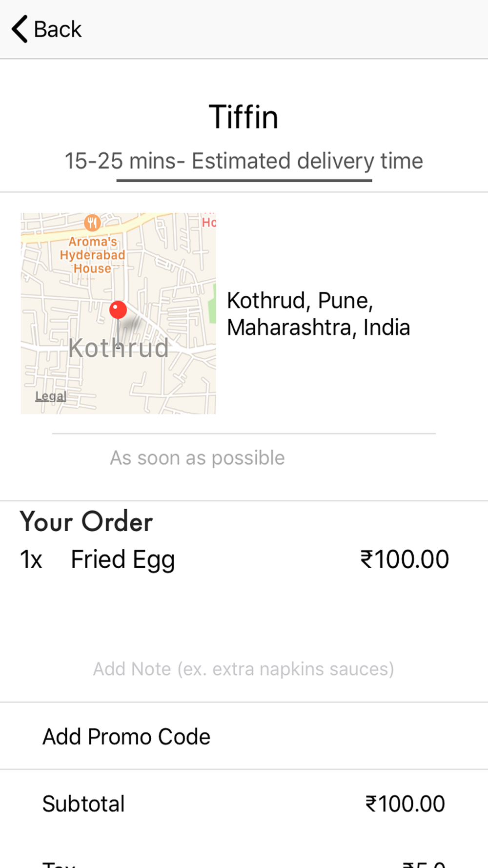488x868 pixels.
Task: Tap the Your Order heading
Action: pos(86,521)
